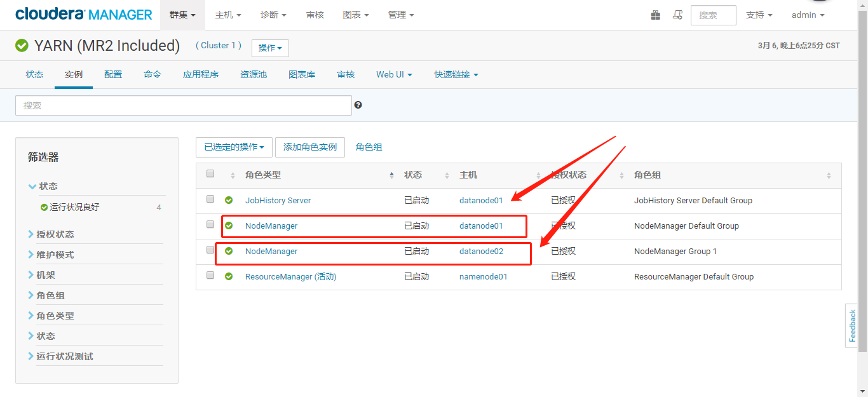Image resolution: width=868 pixels, height=397 pixels.
Task: Click the datanode01 NodeManager green status icon
Action: point(229,225)
